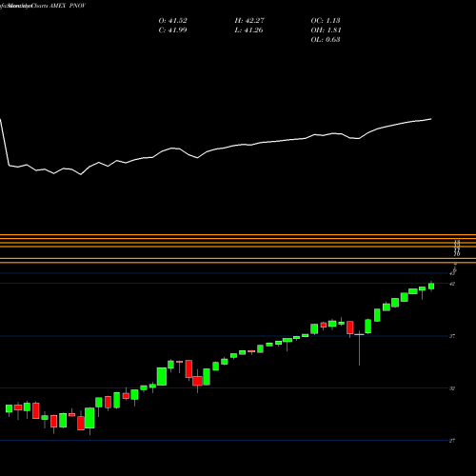Click the 32 price axis label
Screen dimensions: 476x476
coord(452,388)
